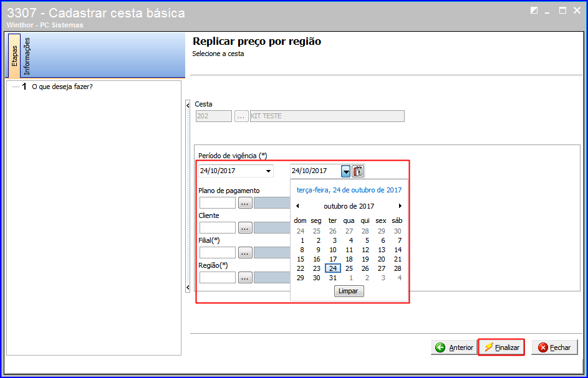
Task: Focus the Região code input field
Action: click(218, 278)
